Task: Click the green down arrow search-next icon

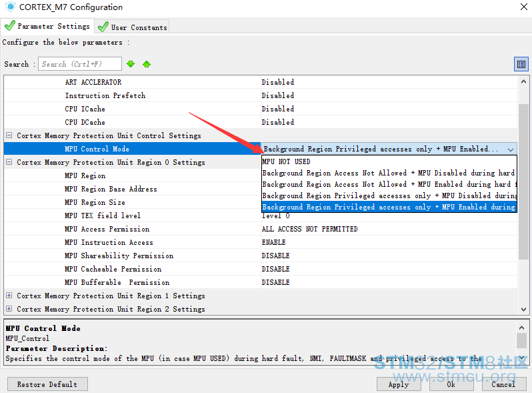Action: pyautogui.click(x=131, y=64)
